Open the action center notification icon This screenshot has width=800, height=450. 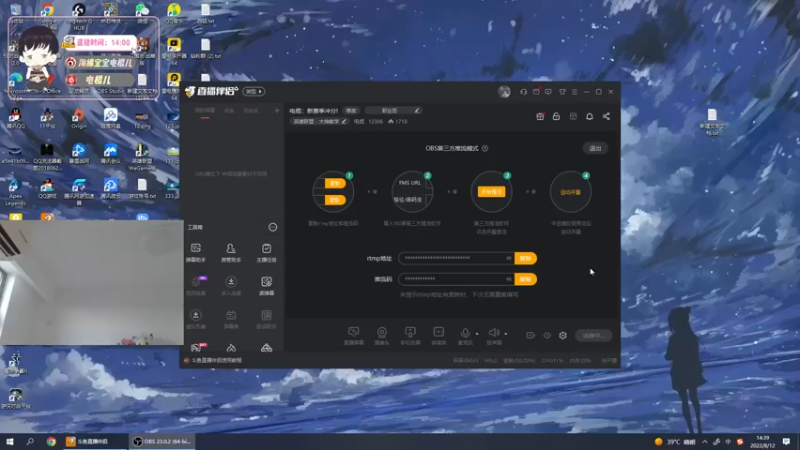pyautogui.click(x=786, y=441)
